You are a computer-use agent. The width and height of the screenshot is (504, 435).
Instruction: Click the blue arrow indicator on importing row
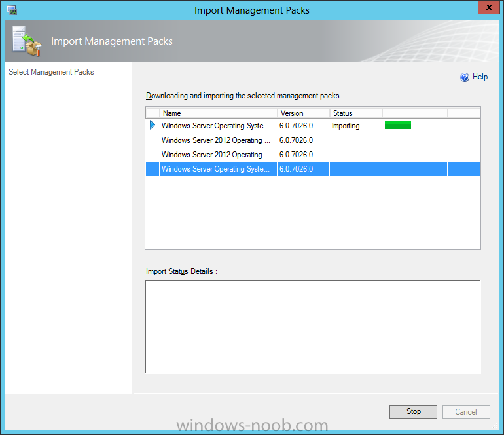[153, 125]
